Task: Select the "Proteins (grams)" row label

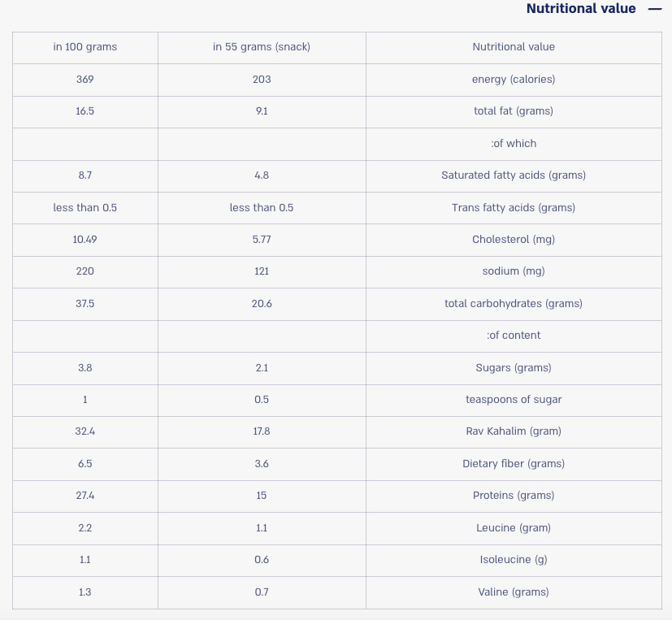Action: (514, 496)
